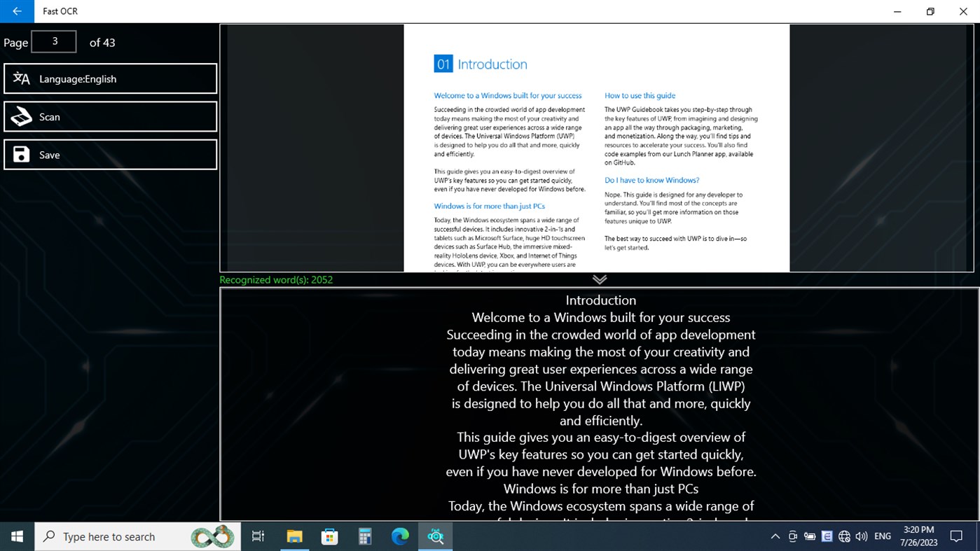Click the language translation icon

tap(21, 78)
